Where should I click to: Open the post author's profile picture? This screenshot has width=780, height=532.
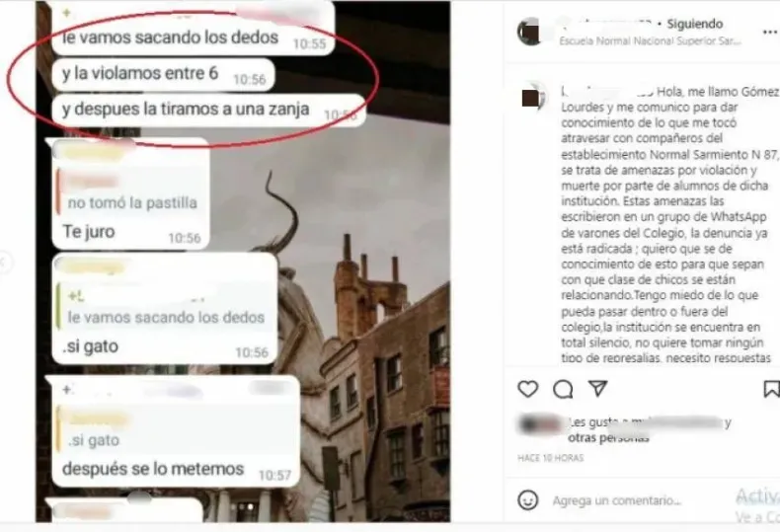pos(530,32)
